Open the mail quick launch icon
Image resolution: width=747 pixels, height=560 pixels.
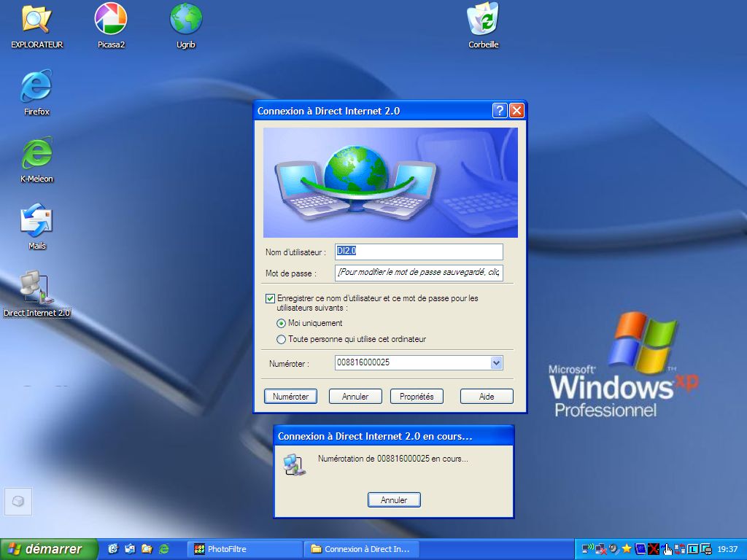click(x=130, y=549)
